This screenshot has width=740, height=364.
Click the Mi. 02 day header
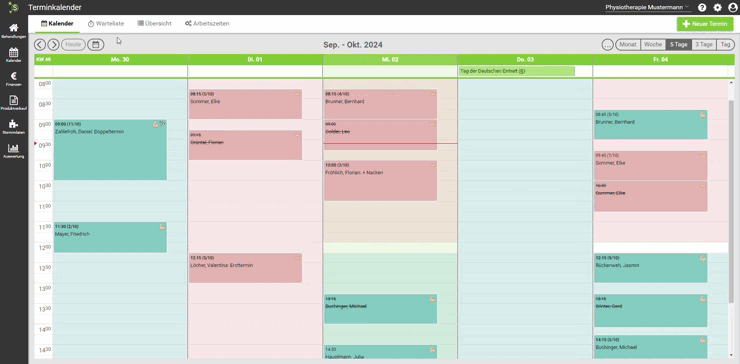[x=390, y=59]
